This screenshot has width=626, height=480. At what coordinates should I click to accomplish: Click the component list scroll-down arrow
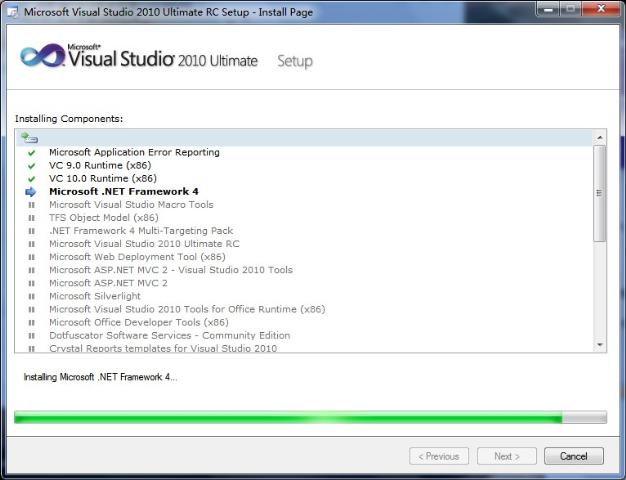click(x=600, y=345)
